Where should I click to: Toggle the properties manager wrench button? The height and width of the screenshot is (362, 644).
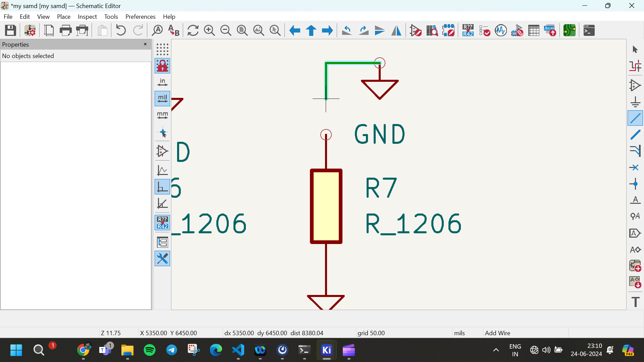(x=162, y=258)
